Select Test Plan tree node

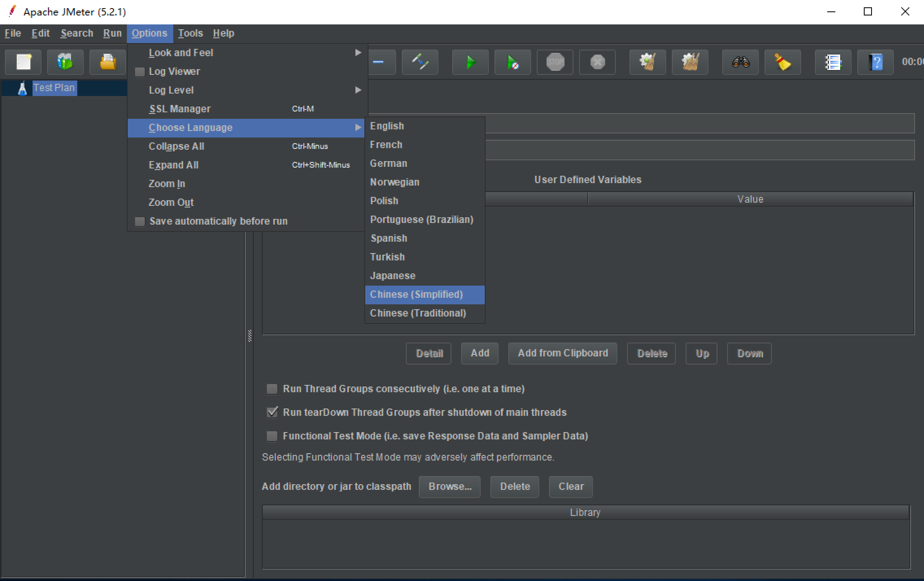pos(54,88)
